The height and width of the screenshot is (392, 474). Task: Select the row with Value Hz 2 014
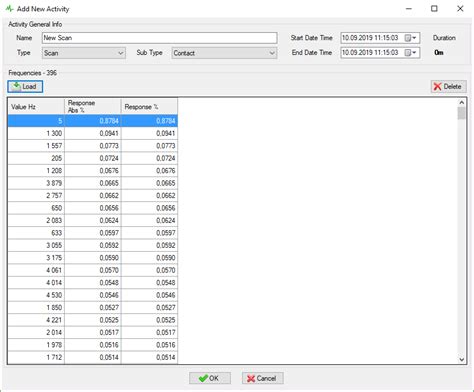pos(93,332)
